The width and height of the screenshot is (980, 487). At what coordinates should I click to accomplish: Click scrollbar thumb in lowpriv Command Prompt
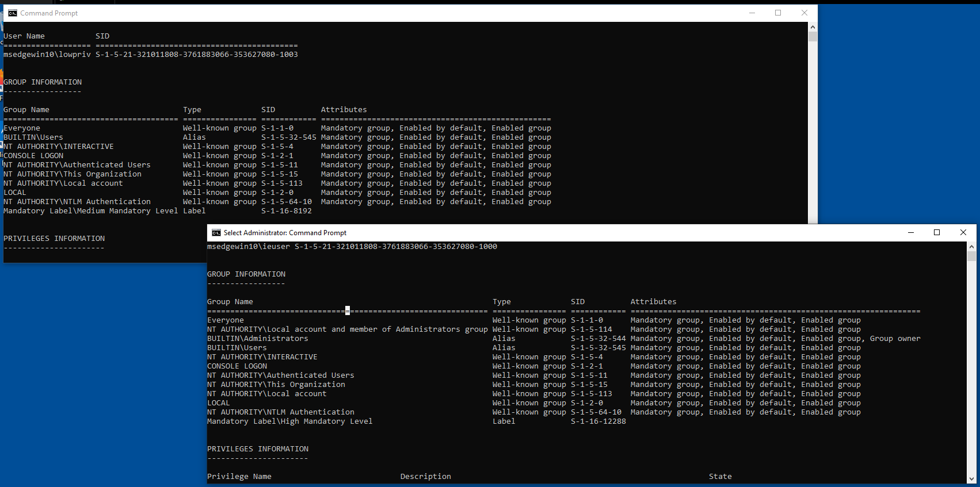click(x=813, y=37)
